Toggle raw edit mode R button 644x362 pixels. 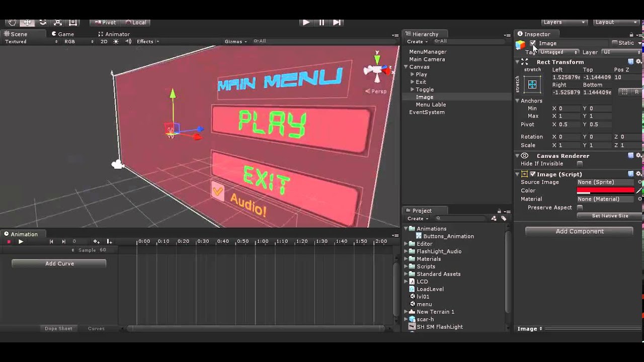(636, 92)
